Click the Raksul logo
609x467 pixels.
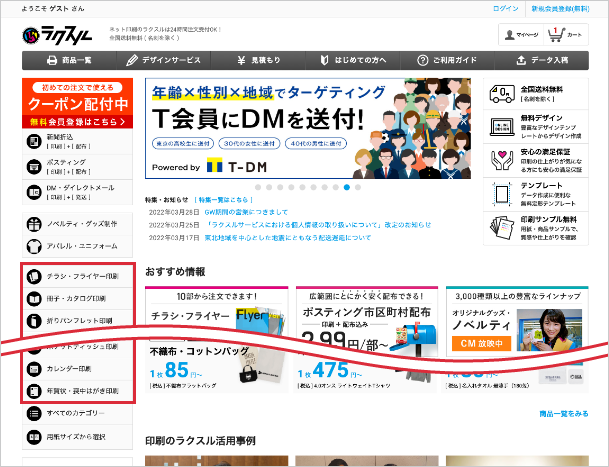coord(57,35)
